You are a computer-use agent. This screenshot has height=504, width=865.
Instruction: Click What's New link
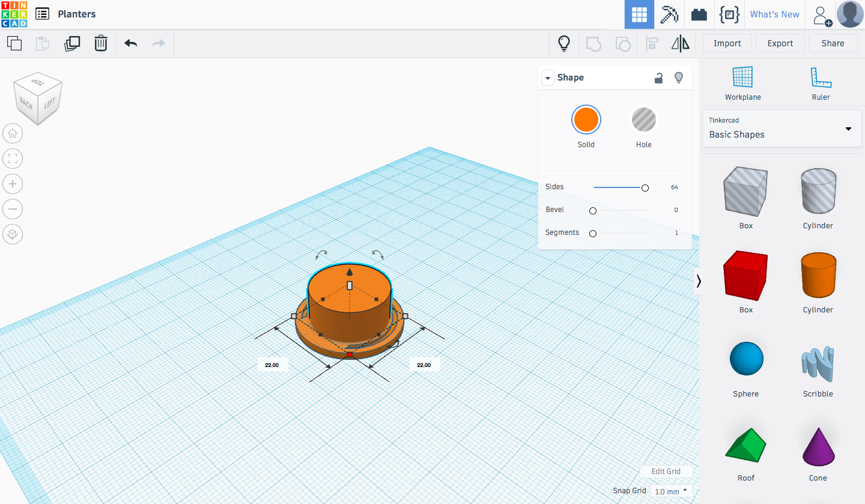(x=774, y=14)
